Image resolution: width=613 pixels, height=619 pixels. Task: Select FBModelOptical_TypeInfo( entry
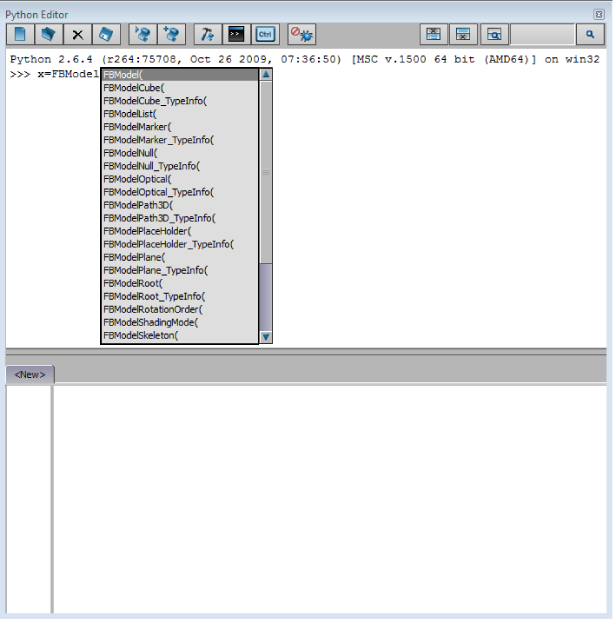(180, 192)
